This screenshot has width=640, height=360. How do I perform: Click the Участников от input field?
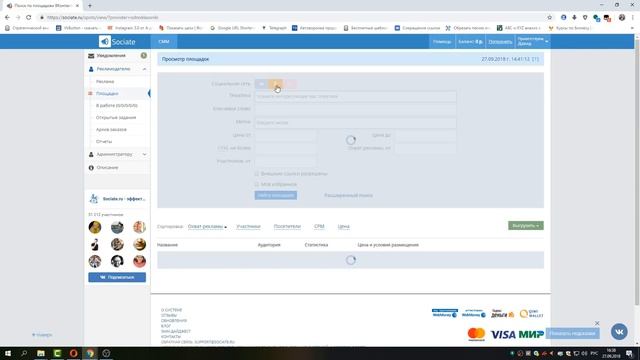coord(285,161)
